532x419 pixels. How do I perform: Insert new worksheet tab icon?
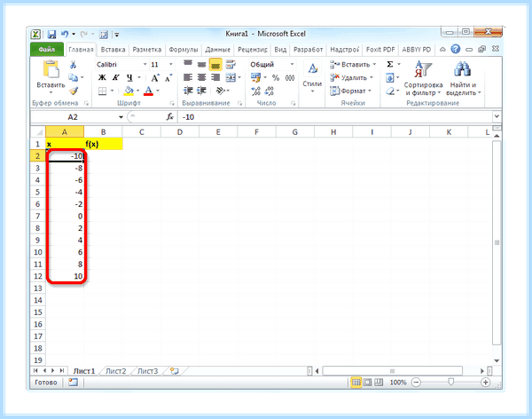[175, 371]
